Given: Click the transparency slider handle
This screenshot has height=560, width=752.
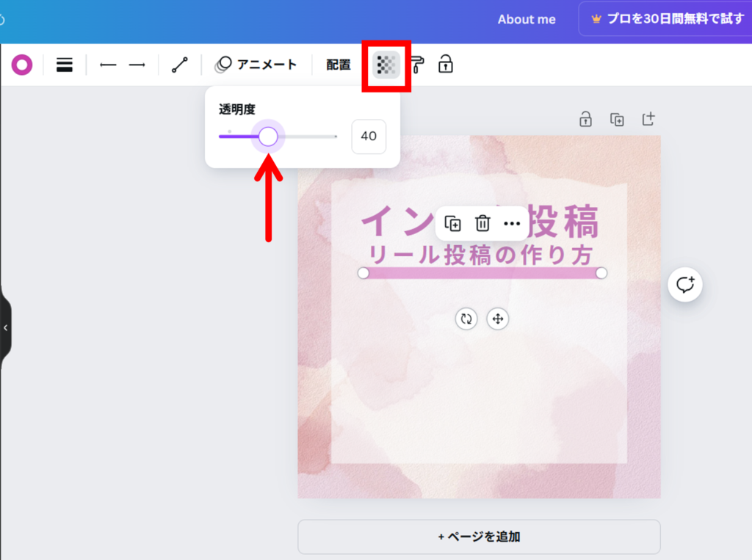Looking at the screenshot, I should coord(269,137).
